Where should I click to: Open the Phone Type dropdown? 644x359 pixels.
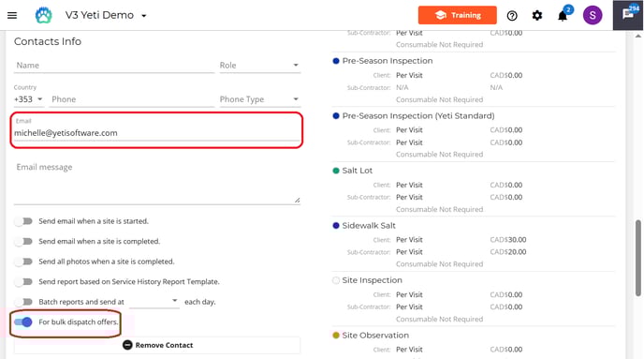(x=259, y=99)
